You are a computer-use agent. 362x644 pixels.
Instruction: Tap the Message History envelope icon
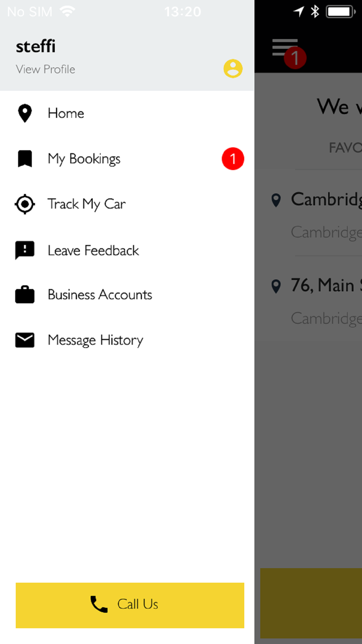click(x=25, y=340)
